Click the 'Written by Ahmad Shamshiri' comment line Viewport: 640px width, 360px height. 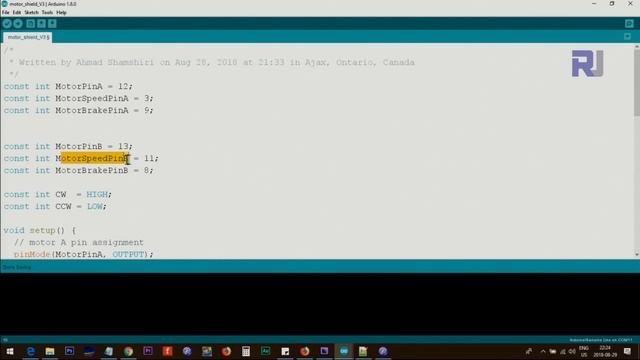211,62
